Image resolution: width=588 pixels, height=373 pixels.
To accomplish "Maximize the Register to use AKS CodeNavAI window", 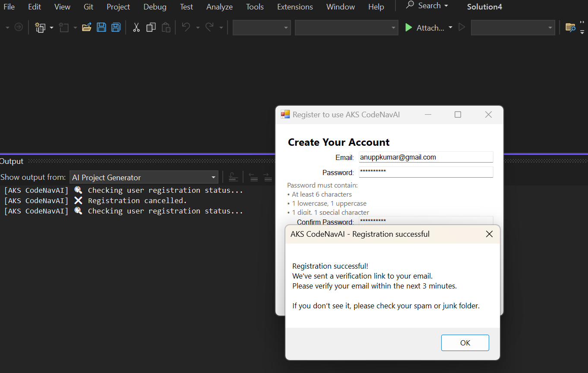I will click(458, 115).
